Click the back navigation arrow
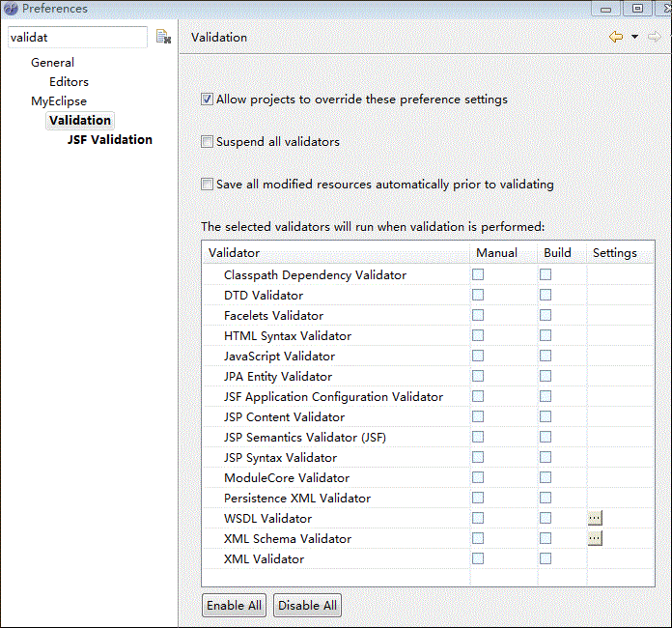 click(616, 37)
